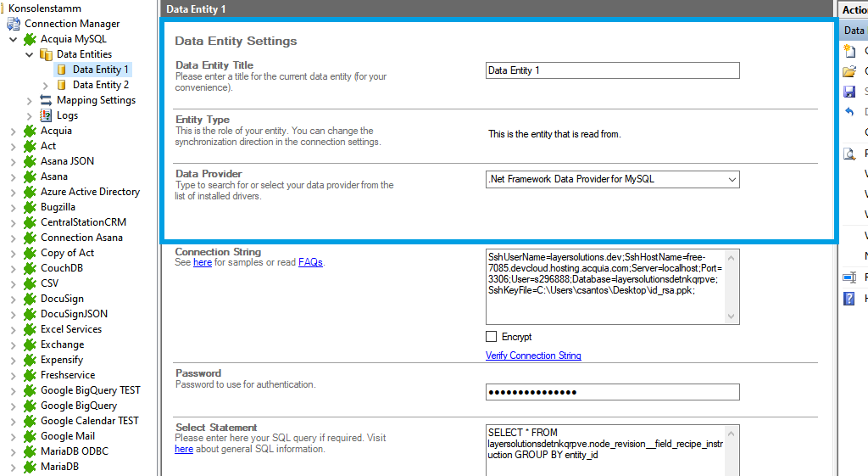Click the open folder icon in Actions panel
The width and height of the screenshot is (868, 476).
(x=849, y=71)
